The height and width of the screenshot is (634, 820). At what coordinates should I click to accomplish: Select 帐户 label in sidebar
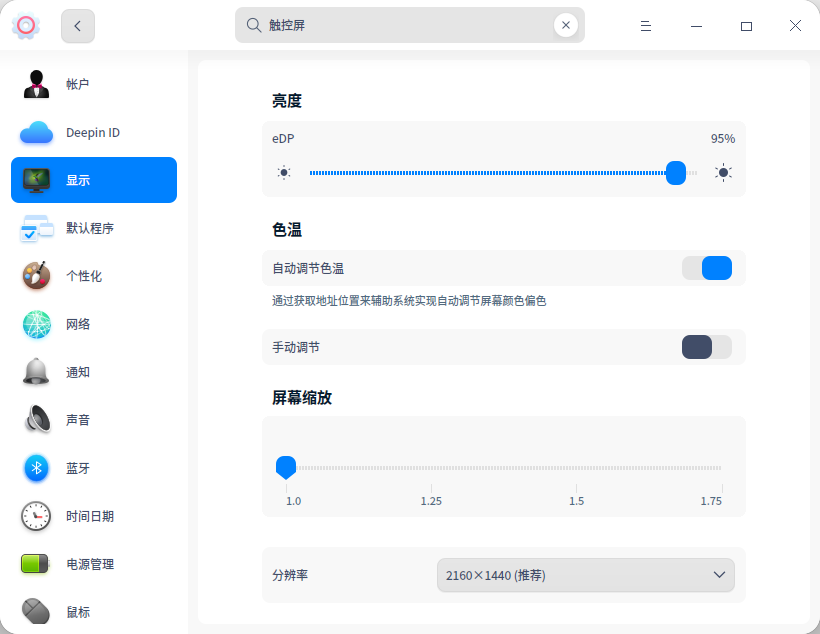coord(77,84)
